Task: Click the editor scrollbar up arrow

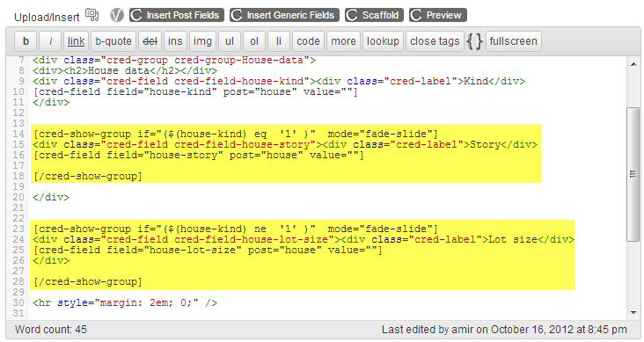Action: (x=633, y=64)
